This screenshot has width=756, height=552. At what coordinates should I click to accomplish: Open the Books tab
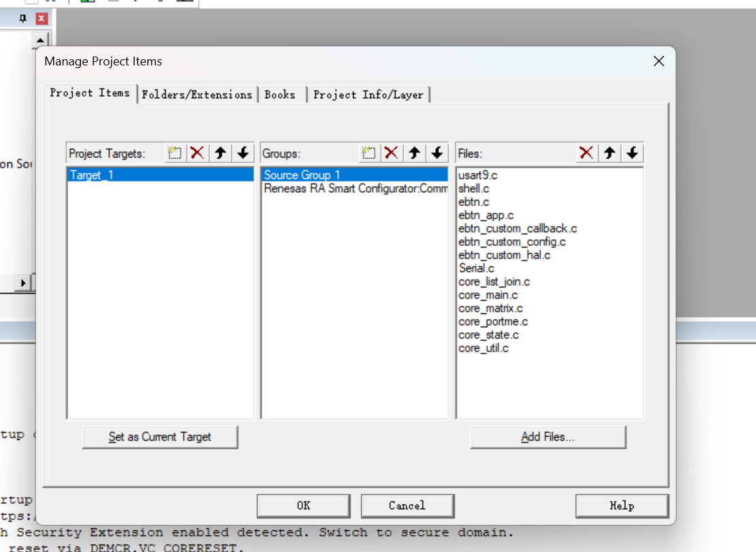280,95
